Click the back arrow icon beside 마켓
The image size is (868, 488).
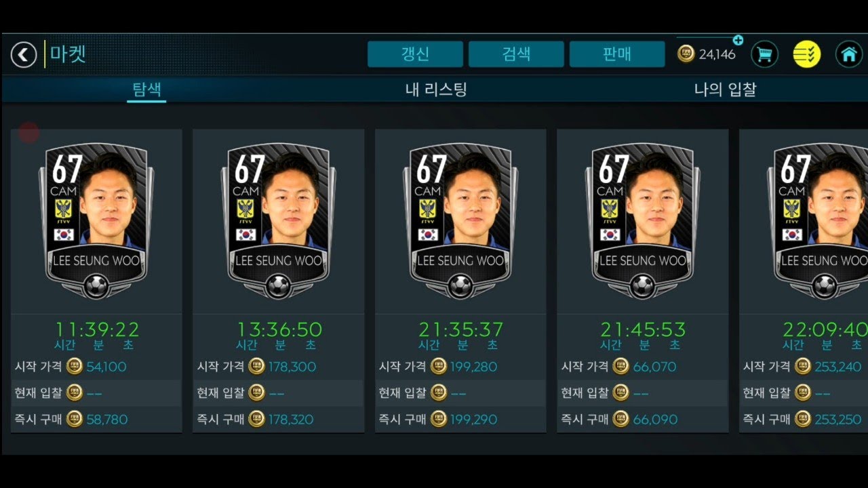coord(24,54)
